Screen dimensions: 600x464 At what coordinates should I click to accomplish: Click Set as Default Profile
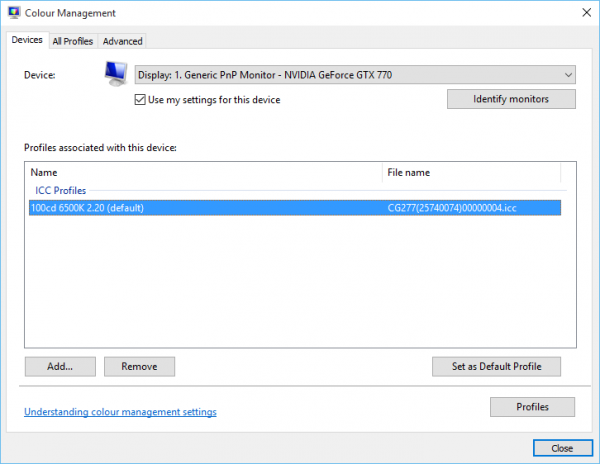point(496,367)
